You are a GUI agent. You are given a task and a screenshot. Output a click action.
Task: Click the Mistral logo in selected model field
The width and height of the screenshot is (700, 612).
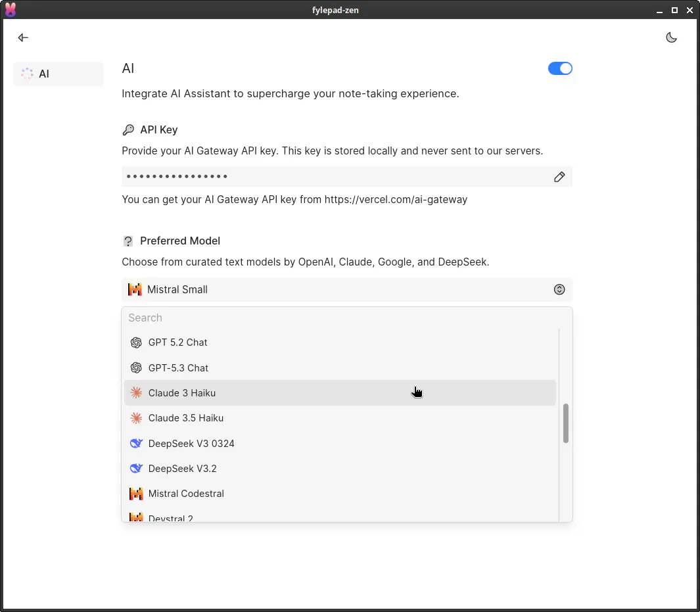(x=135, y=289)
